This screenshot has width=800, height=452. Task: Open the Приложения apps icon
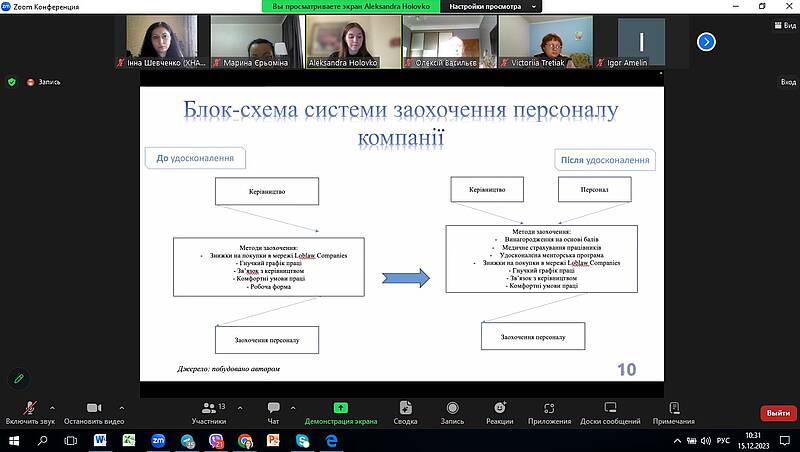(549, 412)
